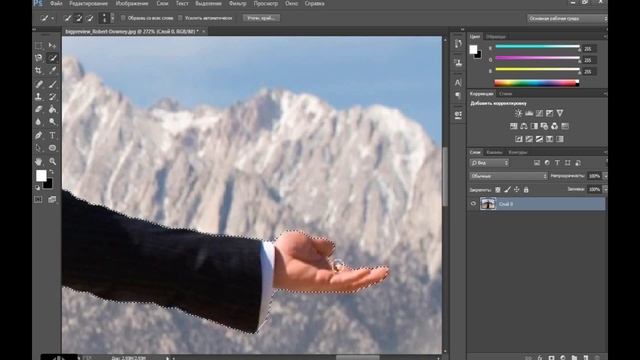
Task: Select the Paint Bucket tool
Action: pyautogui.click(x=52, y=109)
